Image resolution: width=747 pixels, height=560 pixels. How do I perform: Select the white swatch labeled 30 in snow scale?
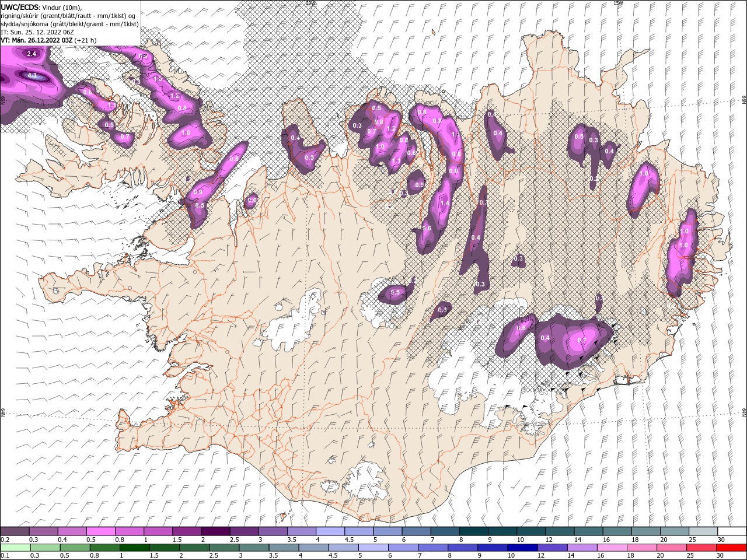pyautogui.click(x=732, y=531)
